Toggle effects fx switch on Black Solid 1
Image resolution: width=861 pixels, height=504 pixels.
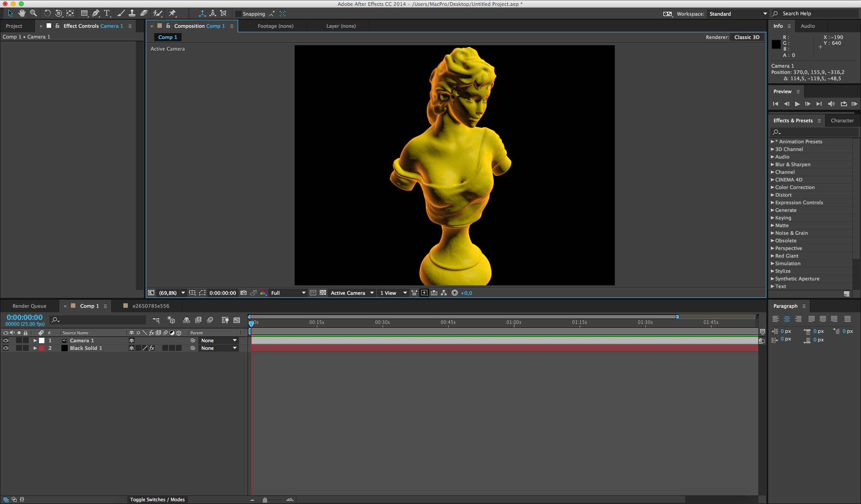point(152,348)
